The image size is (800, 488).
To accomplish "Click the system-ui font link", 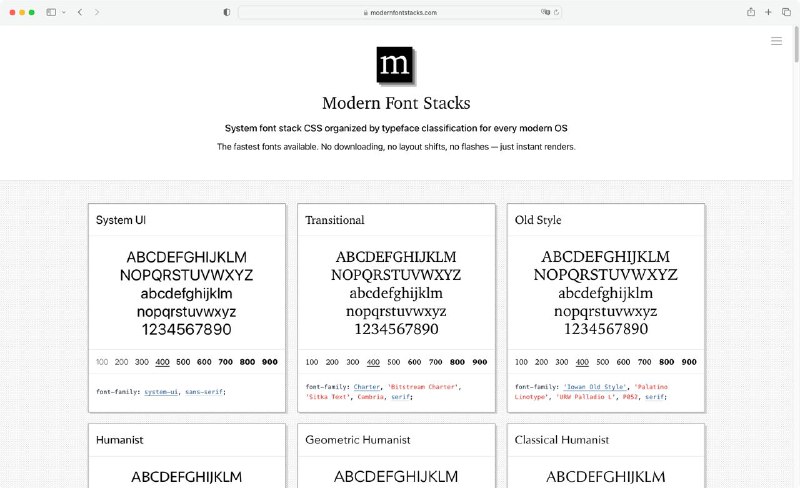I will coord(161,392).
